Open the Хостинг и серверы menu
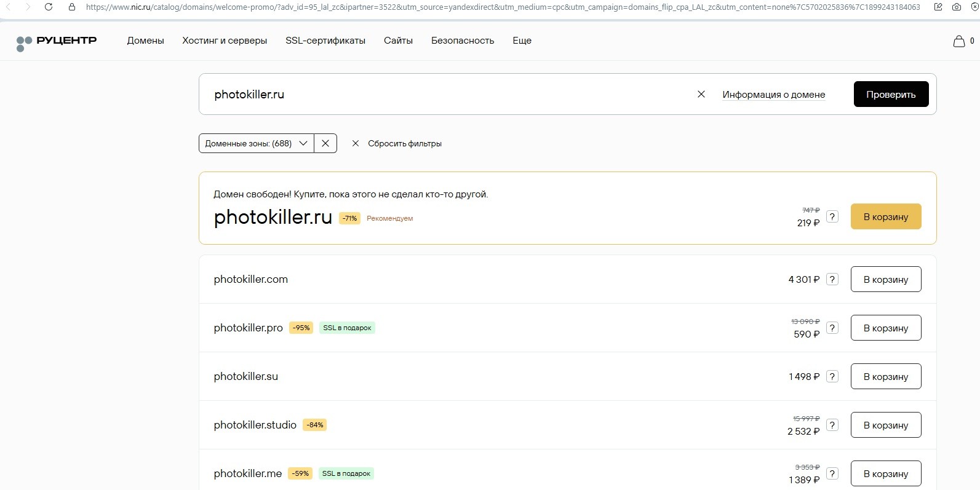Viewport: 980px width, 490px height. pyautogui.click(x=225, y=41)
